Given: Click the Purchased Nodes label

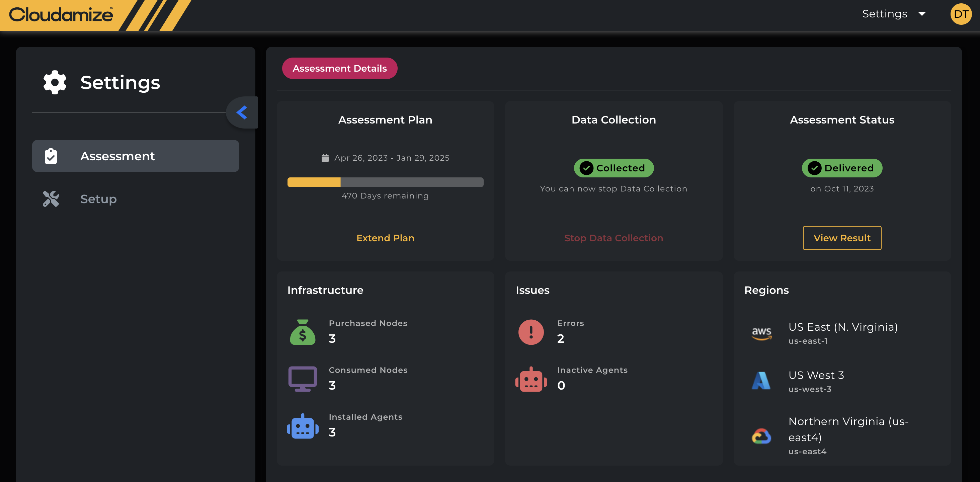Looking at the screenshot, I should point(368,323).
